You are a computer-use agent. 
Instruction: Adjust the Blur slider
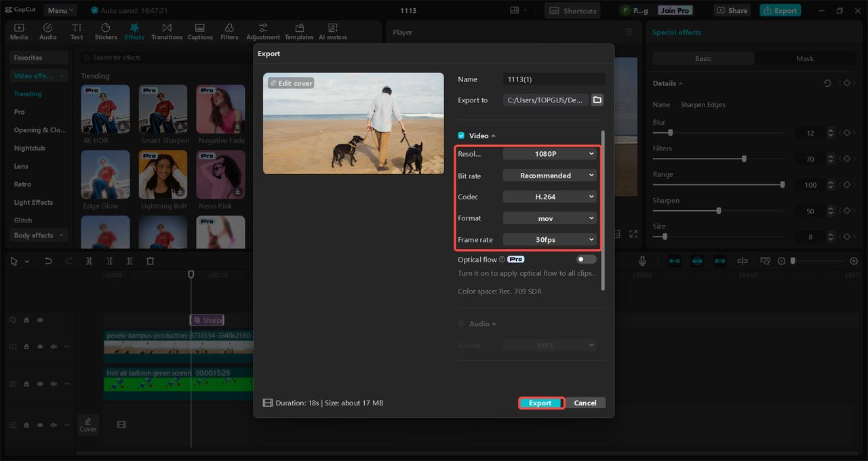(719, 133)
